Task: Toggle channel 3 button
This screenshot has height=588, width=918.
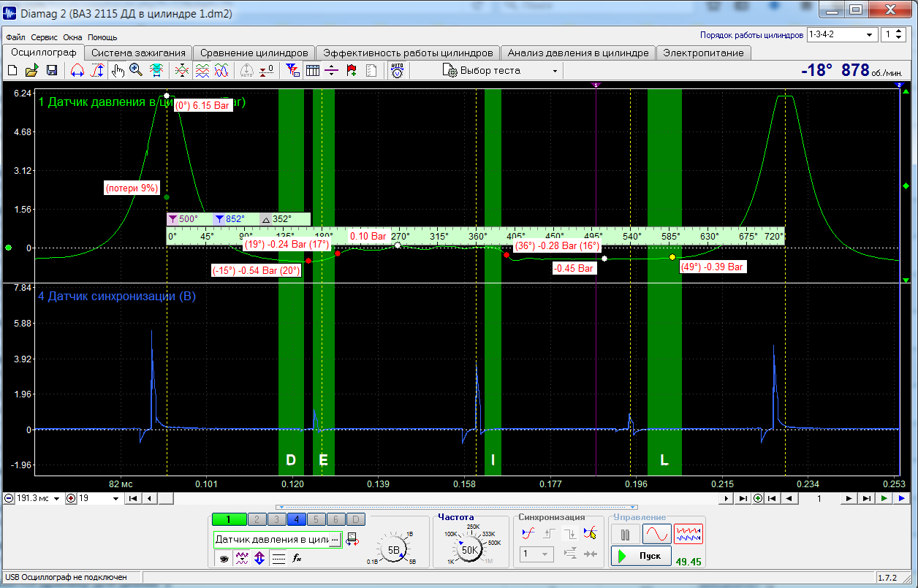Action: click(x=276, y=519)
